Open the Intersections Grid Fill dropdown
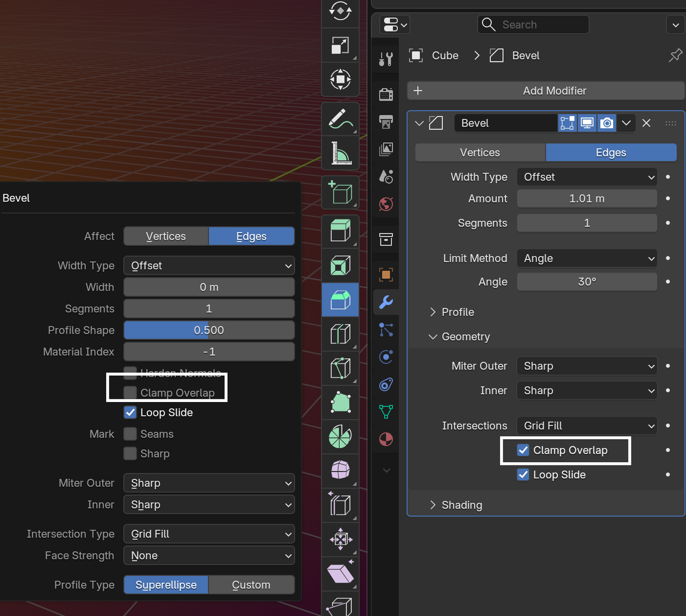Image resolution: width=686 pixels, height=616 pixels. [587, 426]
